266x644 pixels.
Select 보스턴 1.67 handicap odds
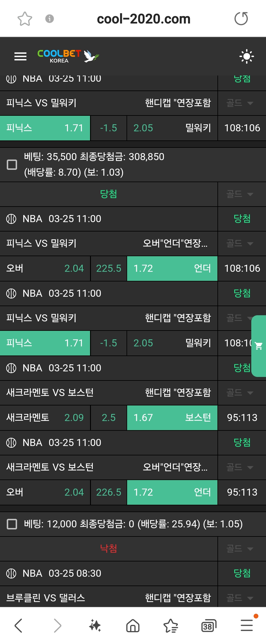click(172, 417)
